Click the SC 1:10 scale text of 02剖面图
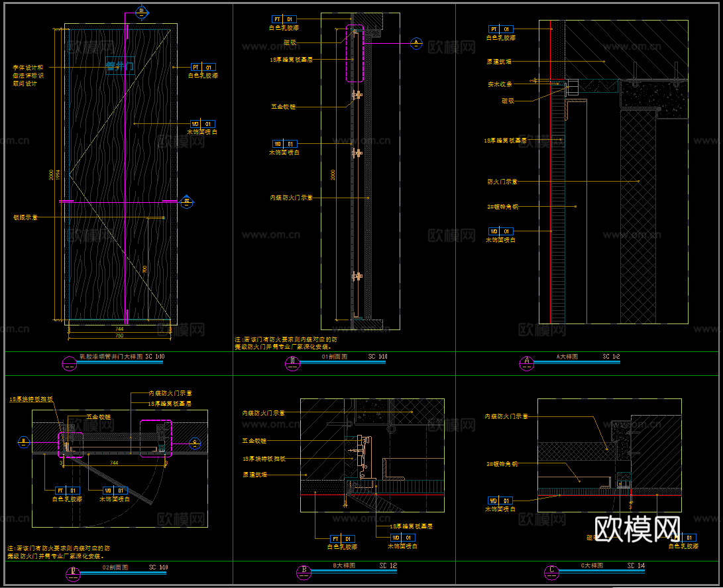This screenshot has width=723, height=588. pyautogui.click(x=158, y=567)
